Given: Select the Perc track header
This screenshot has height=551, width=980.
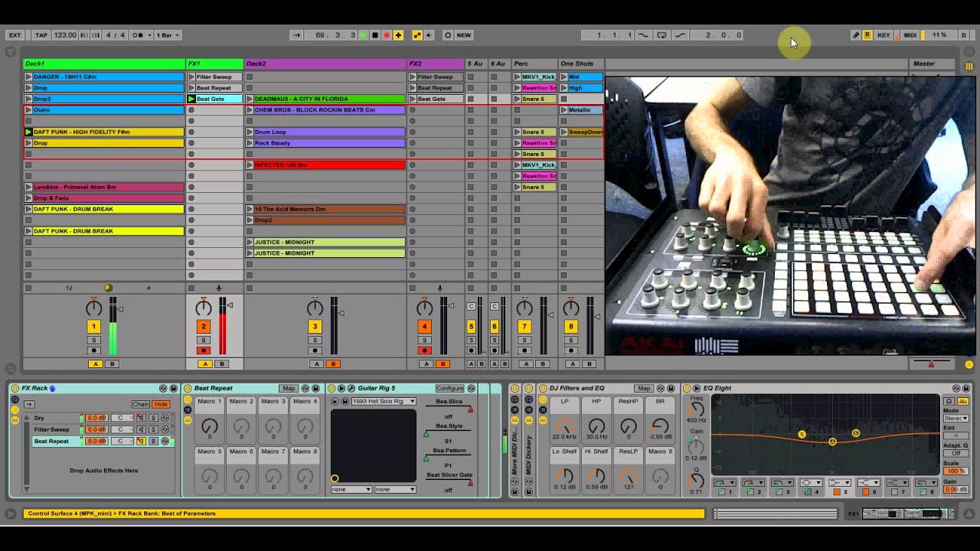Looking at the screenshot, I should tap(534, 64).
